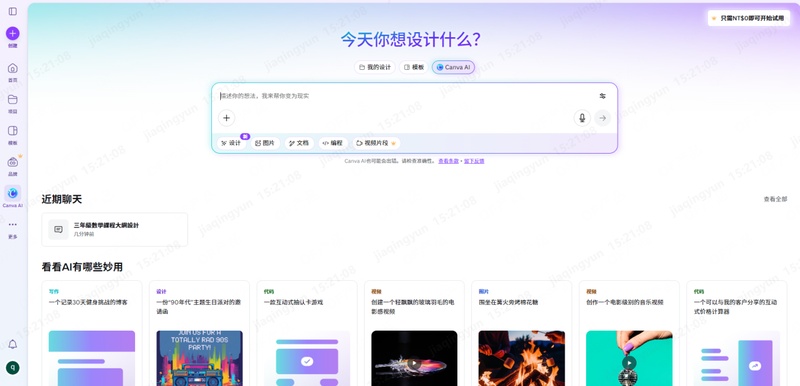Start voice input with microphone icon
This screenshot has height=386, width=800.
pyautogui.click(x=582, y=118)
